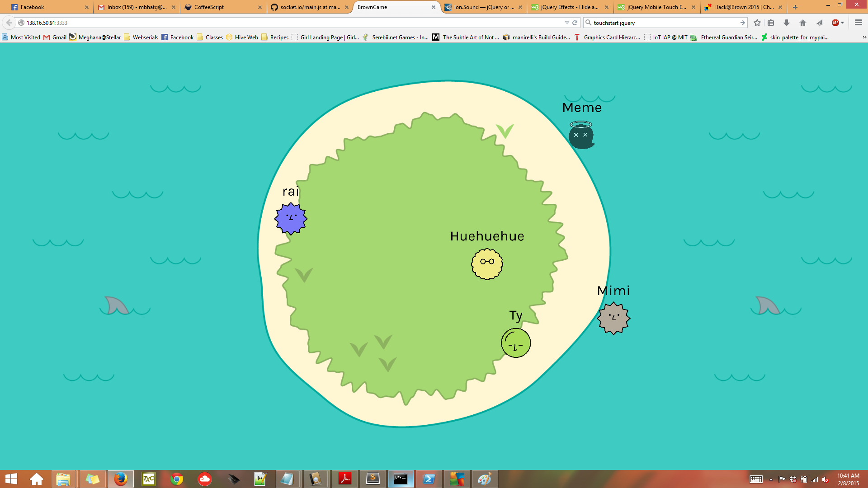Open Adblock Plus dropdown arrow
Viewport: 868px width, 488px height.
pyautogui.click(x=843, y=23)
